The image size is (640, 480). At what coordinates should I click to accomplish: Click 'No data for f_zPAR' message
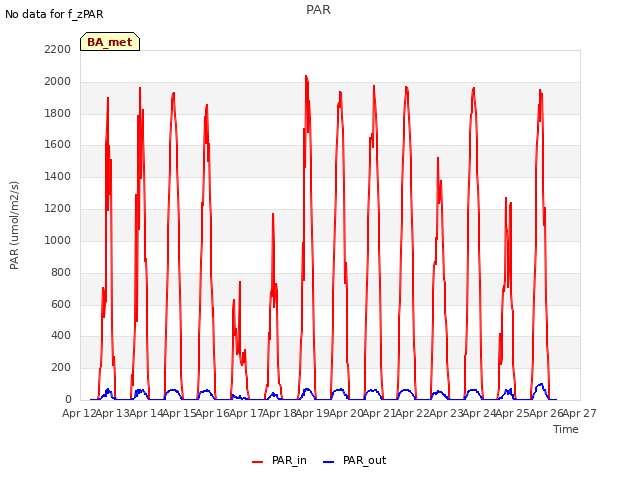pos(54,14)
